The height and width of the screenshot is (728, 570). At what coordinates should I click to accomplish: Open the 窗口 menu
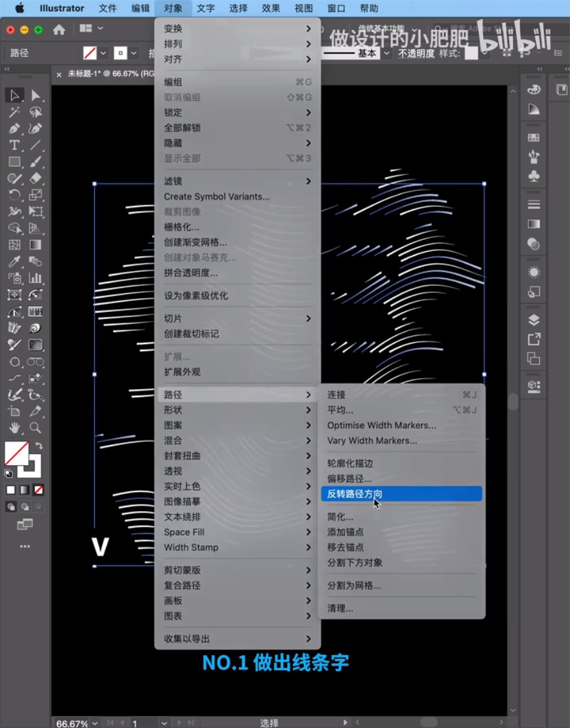click(336, 9)
